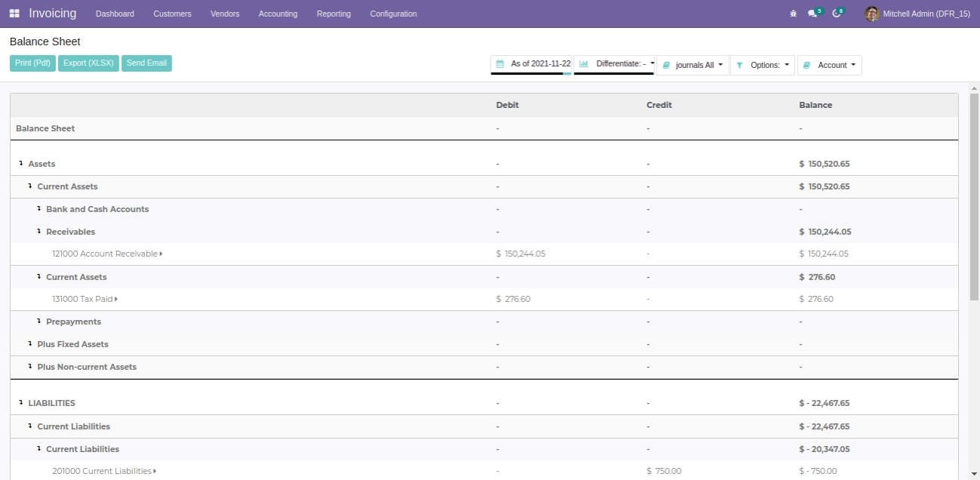Expand the Plus Fixed Assets row
Image resolution: width=980 pixels, height=480 pixels.
pos(30,344)
